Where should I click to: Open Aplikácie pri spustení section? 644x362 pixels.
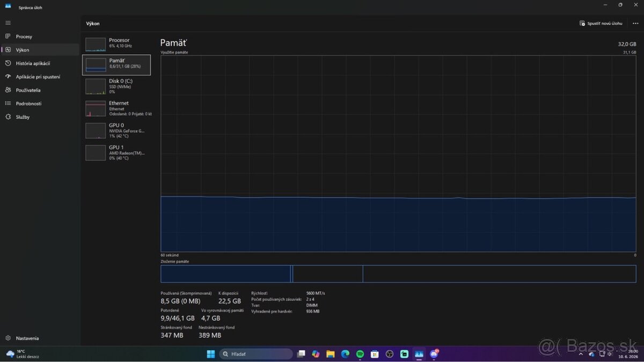coord(40,77)
